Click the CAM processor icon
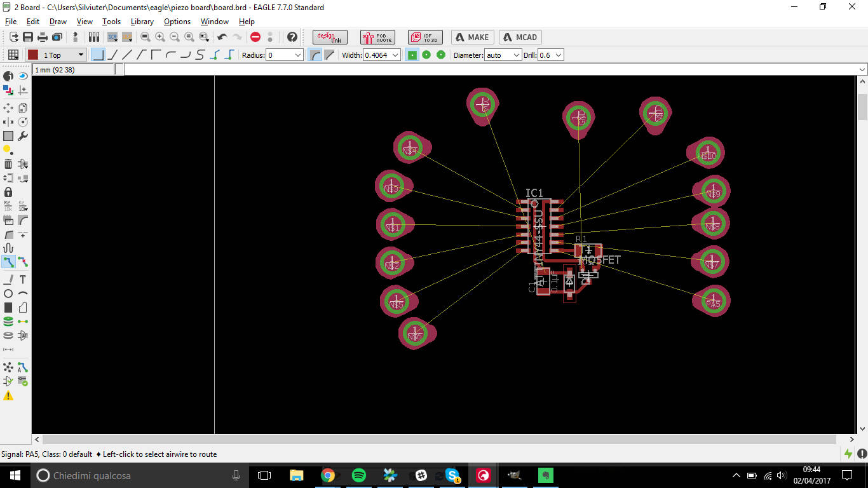868x488 pixels. pos(57,37)
